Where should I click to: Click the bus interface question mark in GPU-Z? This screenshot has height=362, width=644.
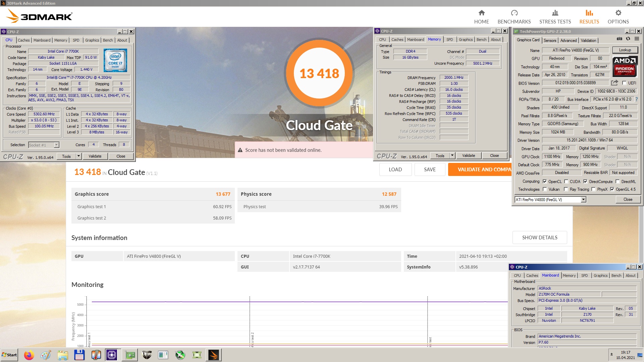point(637,99)
